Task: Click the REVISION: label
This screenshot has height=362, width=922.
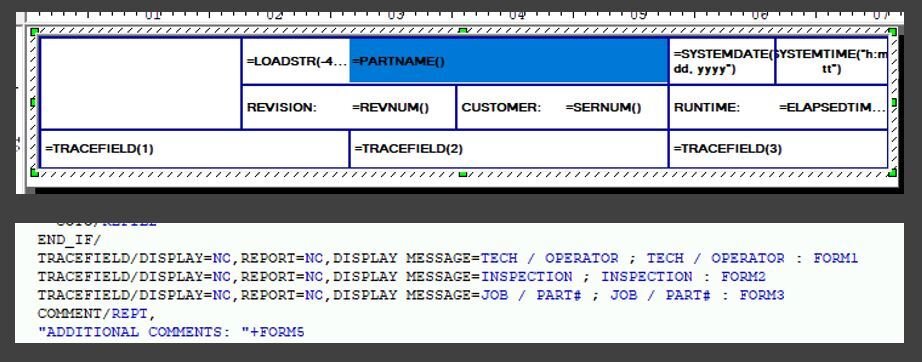Action: pos(282,108)
